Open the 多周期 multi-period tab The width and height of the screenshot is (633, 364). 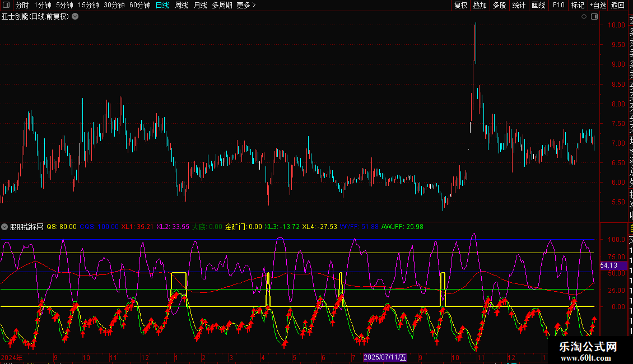click(x=222, y=5)
